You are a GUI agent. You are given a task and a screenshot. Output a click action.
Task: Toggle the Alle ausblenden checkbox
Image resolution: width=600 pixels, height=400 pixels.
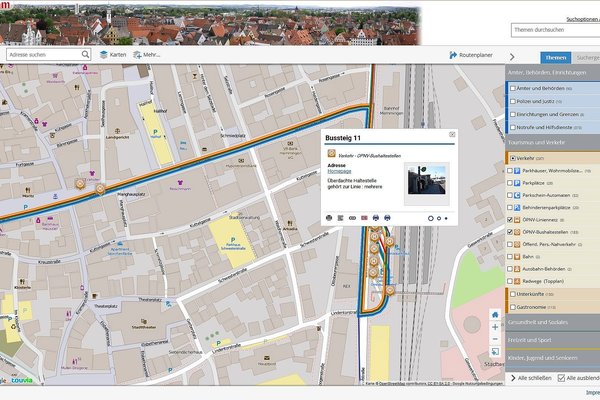tap(561, 378)
